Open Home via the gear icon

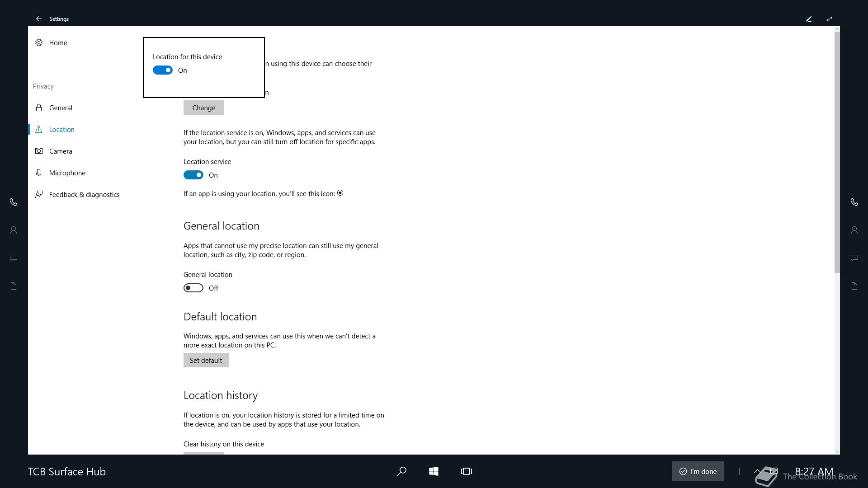point(39,42)
